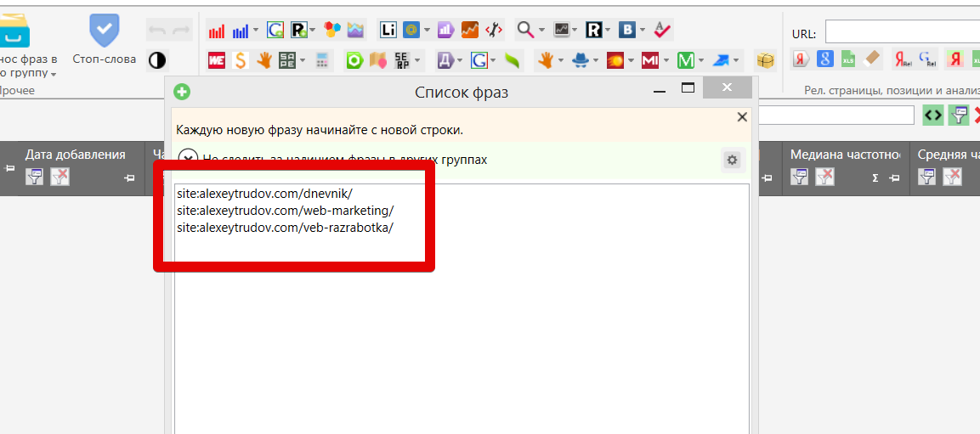Click the orange dollar sign icon
980x434 pixels.
coord(241,60)
